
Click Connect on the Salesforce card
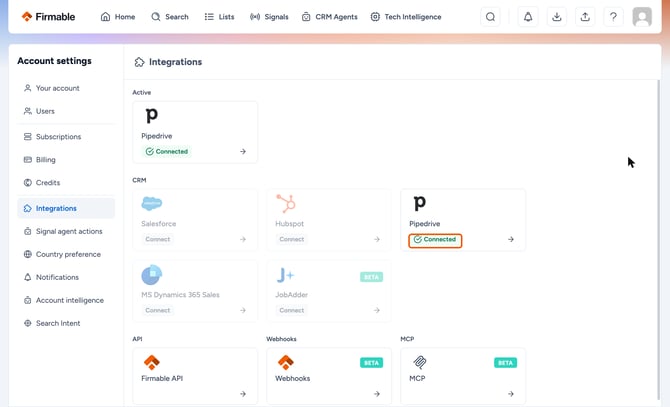coord(158,240)
